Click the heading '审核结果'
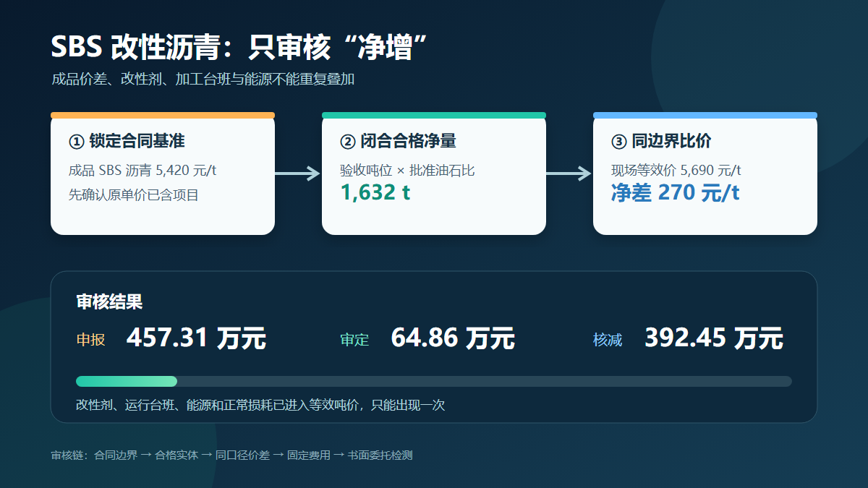The image size is (868, 488). [109, 302]
